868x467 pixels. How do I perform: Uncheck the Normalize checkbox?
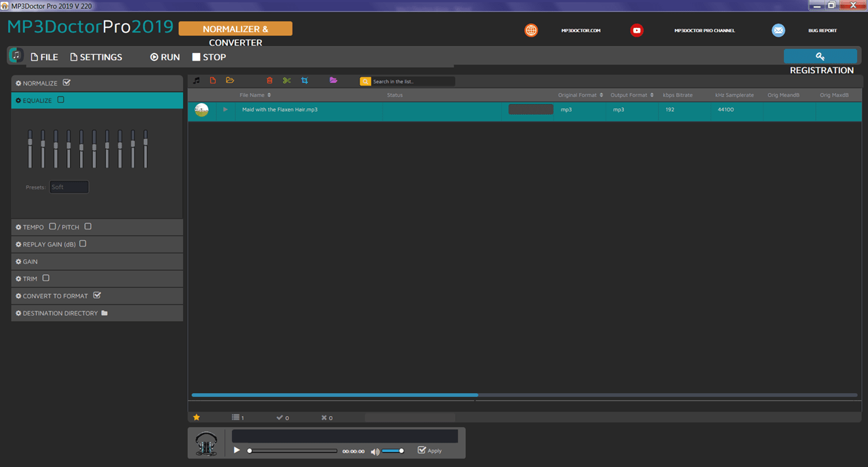(66, 83)
